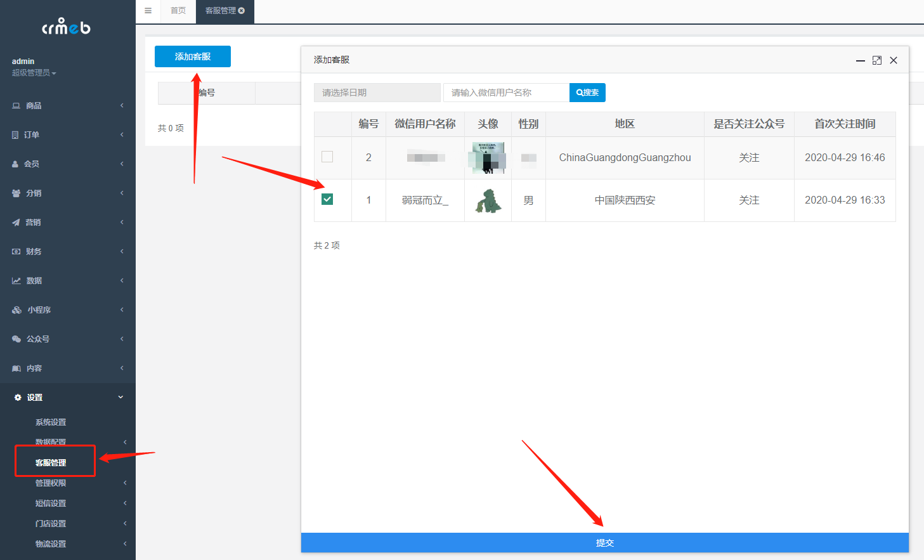Viewport: 924px width, 560px height.
Task: Click the 门店设置 sidebar item
Action: 51,524
